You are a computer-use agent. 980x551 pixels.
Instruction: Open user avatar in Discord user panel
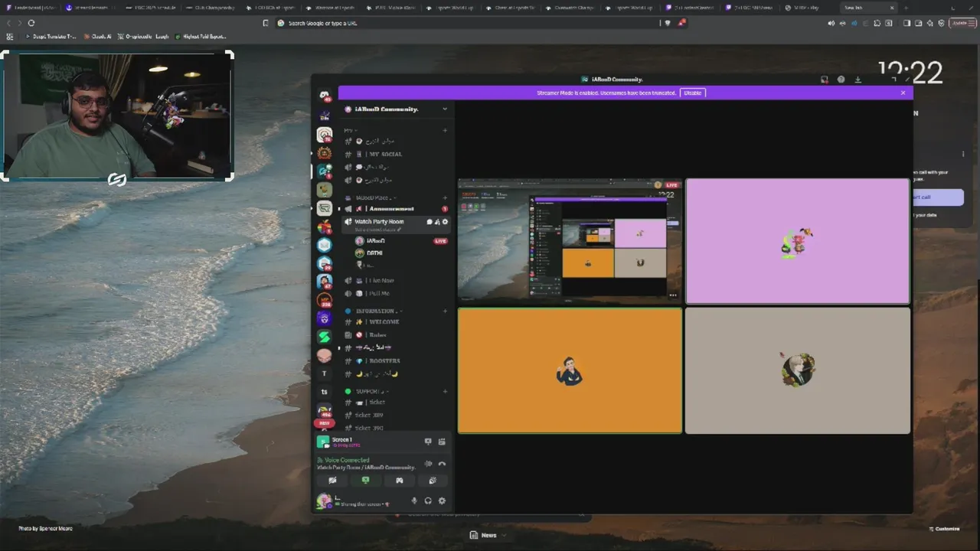pyautogui.click(x=325, y=501)
